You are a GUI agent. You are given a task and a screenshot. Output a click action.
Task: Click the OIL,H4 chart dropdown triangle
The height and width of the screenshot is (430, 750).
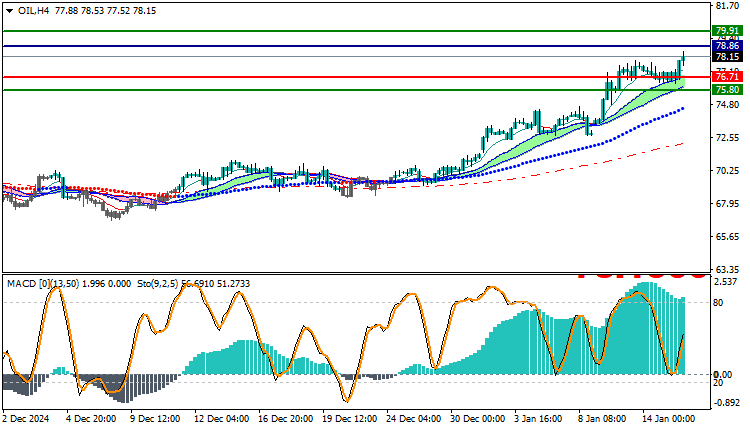pyautogui.click(x=10, y=11)
